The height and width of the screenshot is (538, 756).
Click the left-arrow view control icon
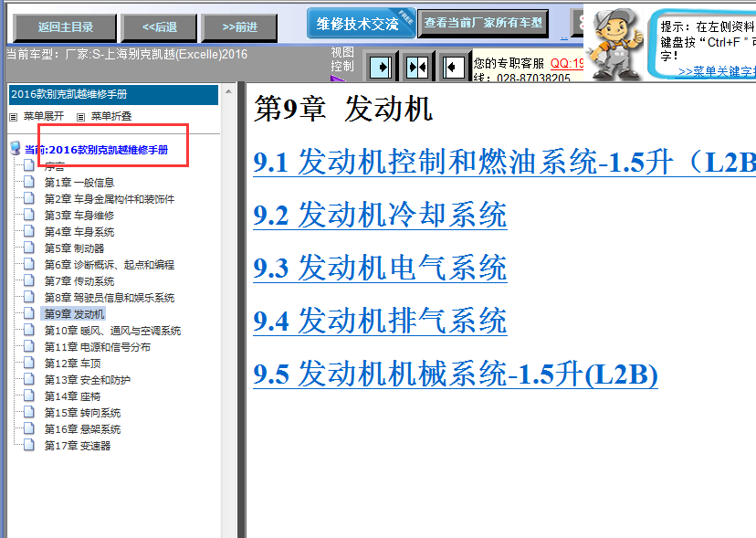(453, 67)
